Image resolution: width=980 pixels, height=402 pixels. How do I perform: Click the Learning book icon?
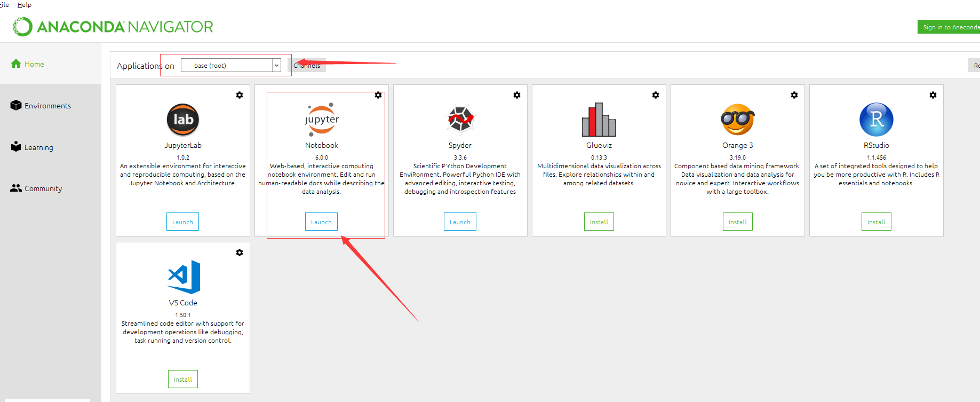coord(16,146)
